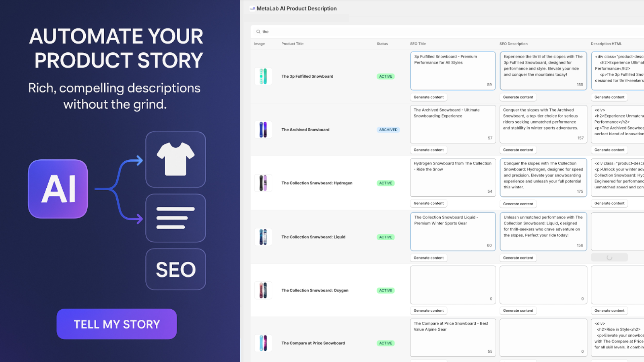Open The Archived Snowboard thumbnail image
This screenshot has height=362, width=644.
(263, 130)
